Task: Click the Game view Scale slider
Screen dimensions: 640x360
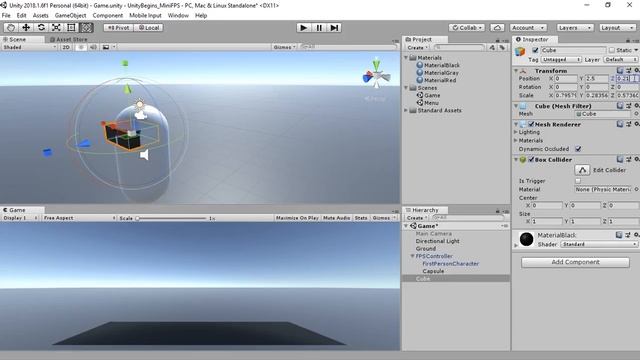Action: point(172,218)
